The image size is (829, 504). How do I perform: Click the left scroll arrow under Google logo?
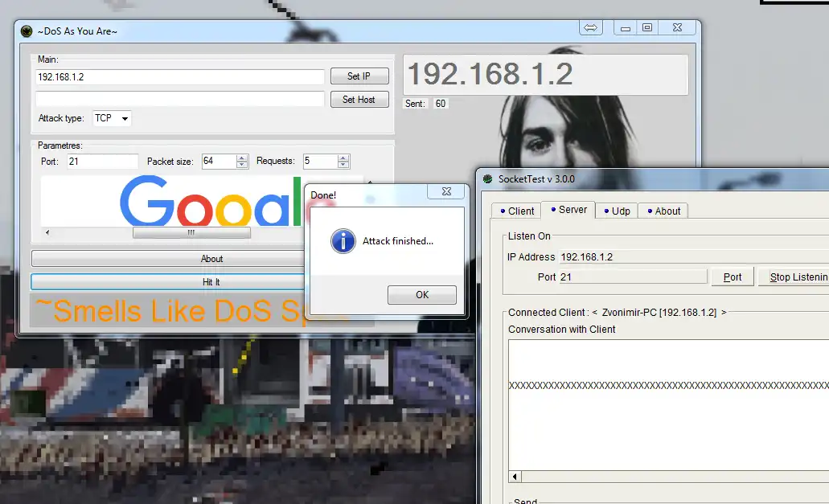(x=47, y=232)
